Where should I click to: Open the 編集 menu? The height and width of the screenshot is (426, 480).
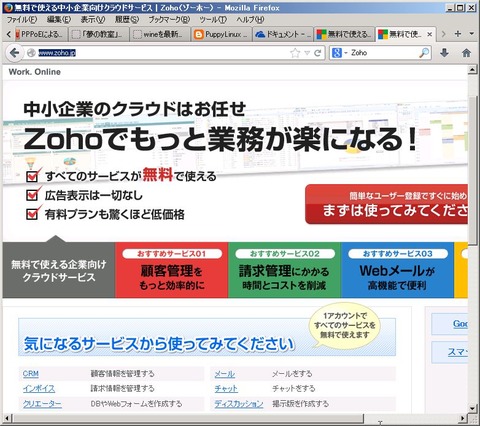(59, 20)
